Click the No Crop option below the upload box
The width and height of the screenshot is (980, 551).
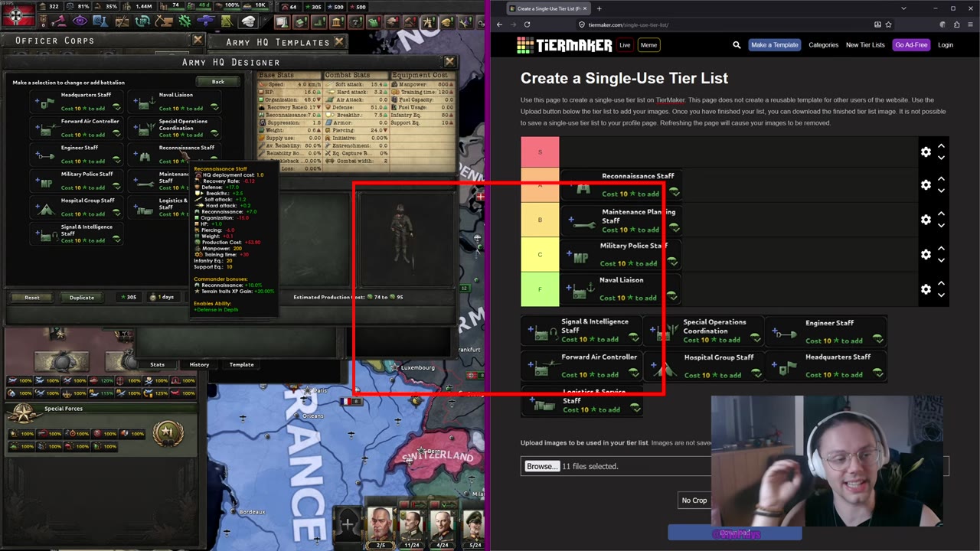(x=694, y=500)
